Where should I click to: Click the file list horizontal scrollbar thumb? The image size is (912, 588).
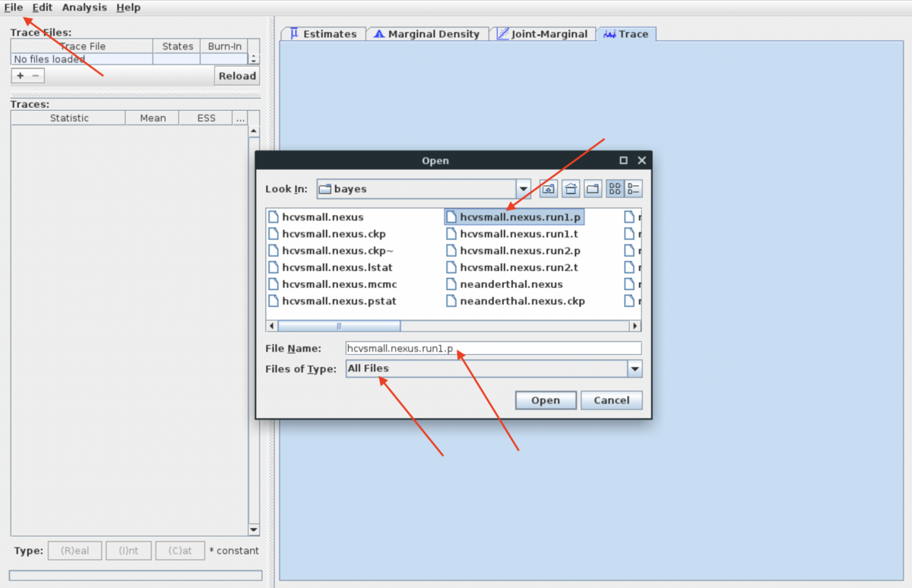339,326
